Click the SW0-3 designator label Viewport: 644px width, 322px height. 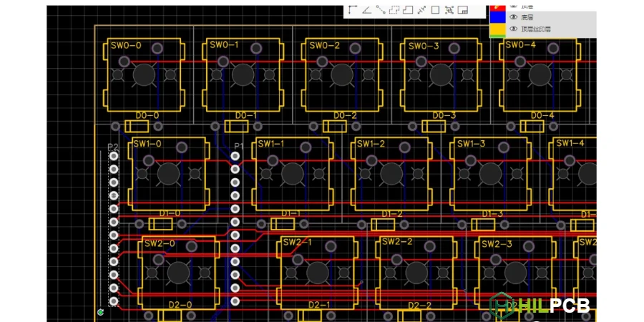click(424, 46)
